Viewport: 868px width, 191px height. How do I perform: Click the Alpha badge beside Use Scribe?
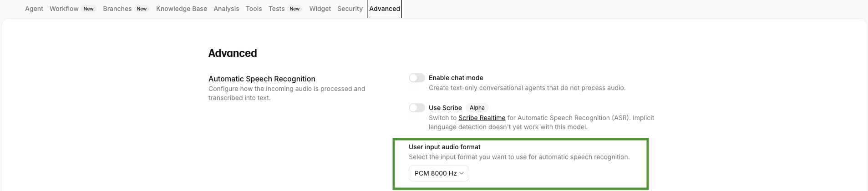click(x=477, y=108)
